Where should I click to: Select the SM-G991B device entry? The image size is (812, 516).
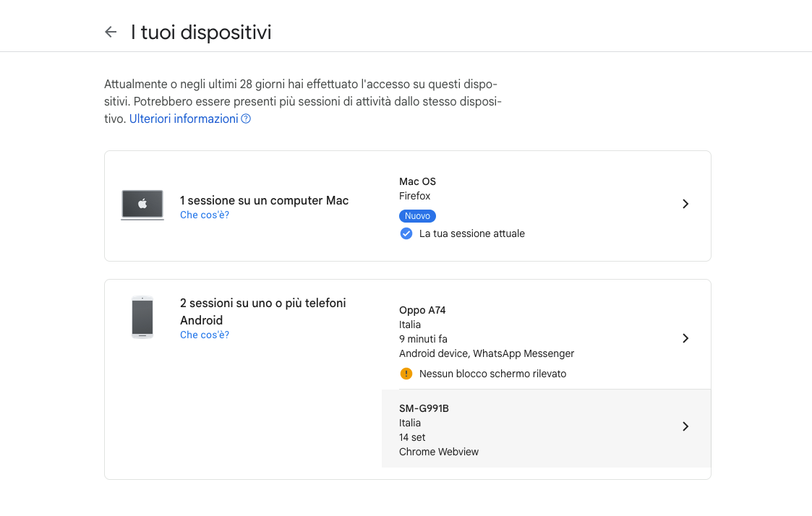(x=546, y=429)
